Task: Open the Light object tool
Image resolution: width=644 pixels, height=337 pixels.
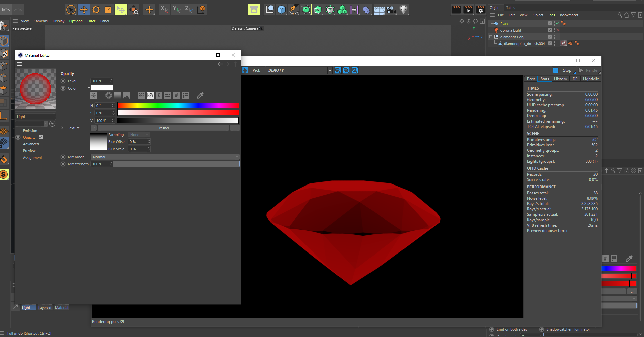Action: [403, 10]
